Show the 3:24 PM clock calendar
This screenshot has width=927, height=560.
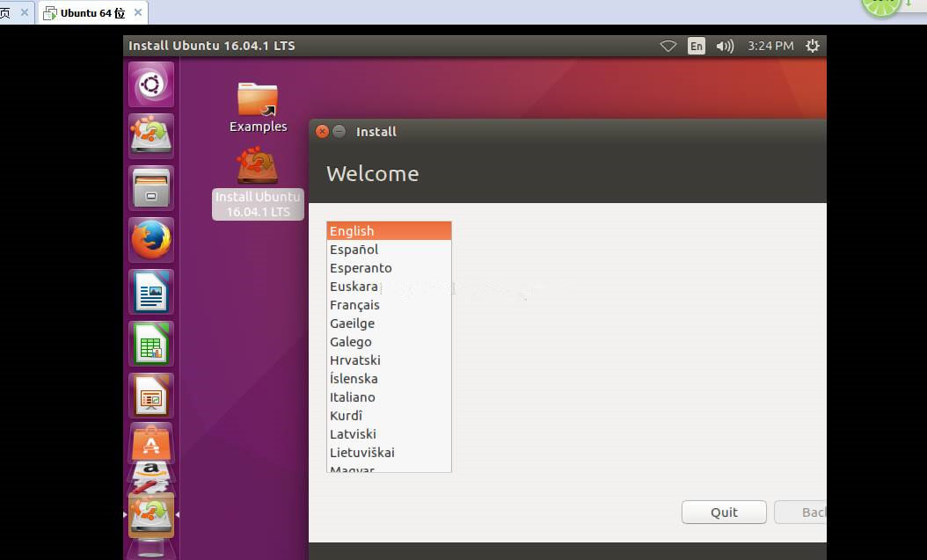tap(770, 46)
